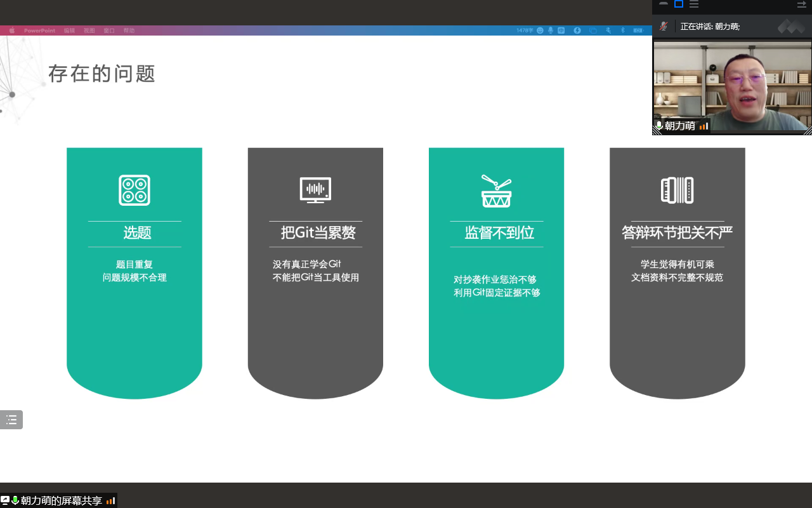Click the muted microphone icon in meeting panel
Screen dimensions: 812x508
(x=664, y=26)
